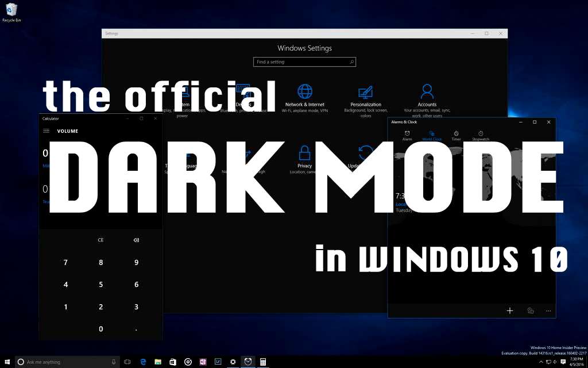588x368 pixels.
Task: Switch to the World Clock tab
Action: [x=431, y=136]
